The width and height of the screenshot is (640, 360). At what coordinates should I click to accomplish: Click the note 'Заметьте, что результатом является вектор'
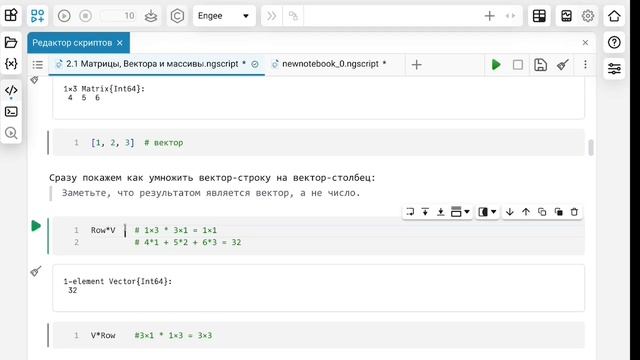[x=177, y=193]
